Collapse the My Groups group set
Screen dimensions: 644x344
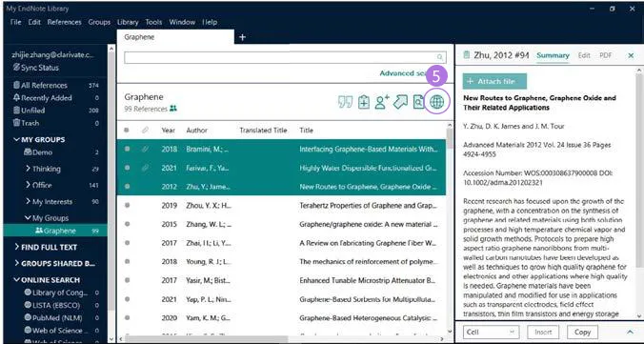click(28, 218)
